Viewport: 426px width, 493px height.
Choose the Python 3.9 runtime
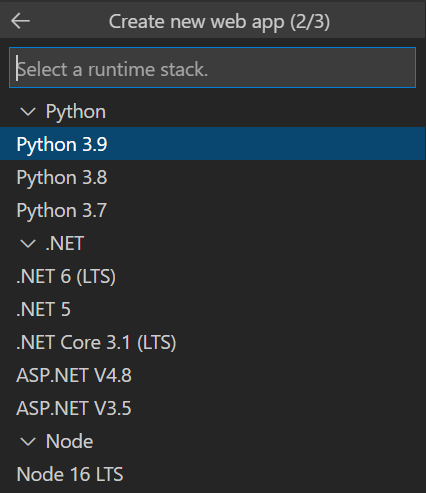pos(213,144)
